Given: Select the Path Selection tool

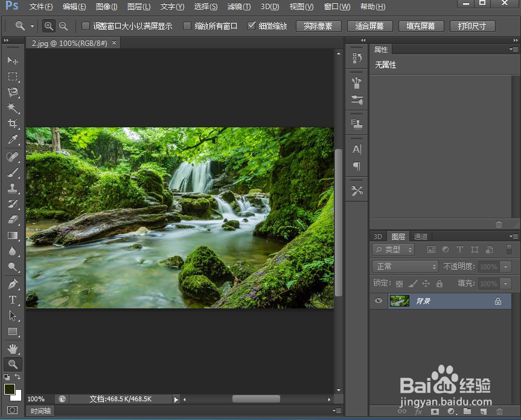Looking at the screenshot, I should pos(13,316).
